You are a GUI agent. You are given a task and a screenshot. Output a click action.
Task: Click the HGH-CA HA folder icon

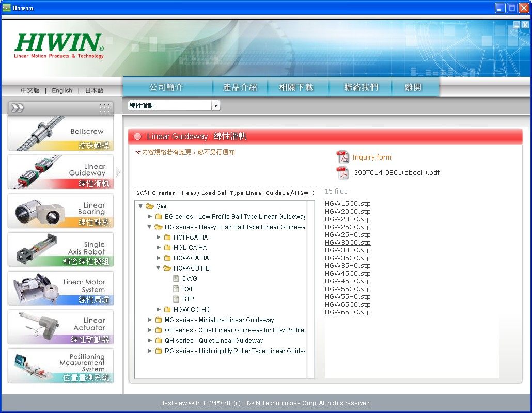click(167, 237)
